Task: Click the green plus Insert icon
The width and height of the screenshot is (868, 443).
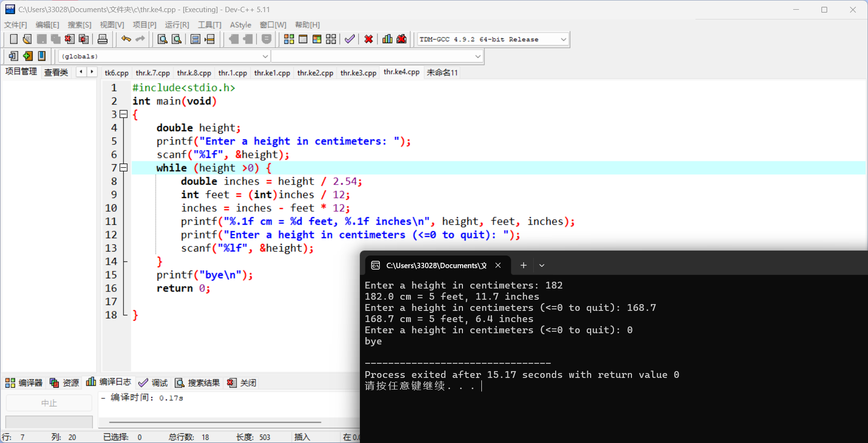Action: coord(28,56)
